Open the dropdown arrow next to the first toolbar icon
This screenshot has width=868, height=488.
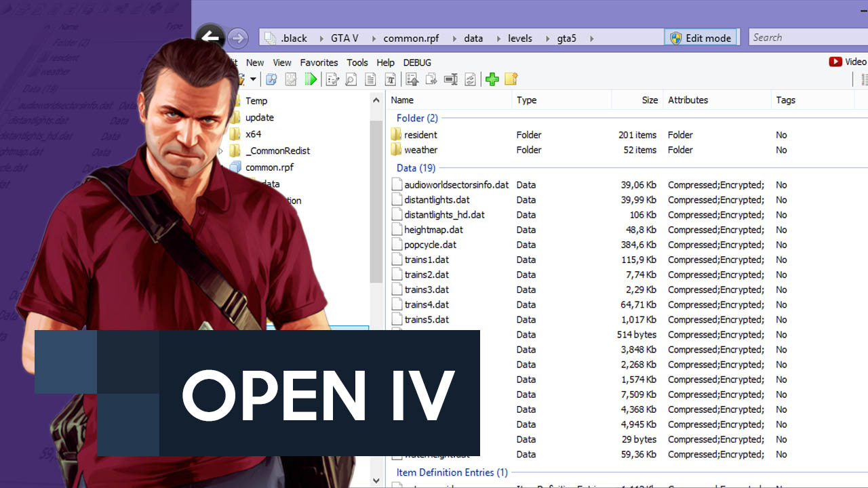(254, 79)
